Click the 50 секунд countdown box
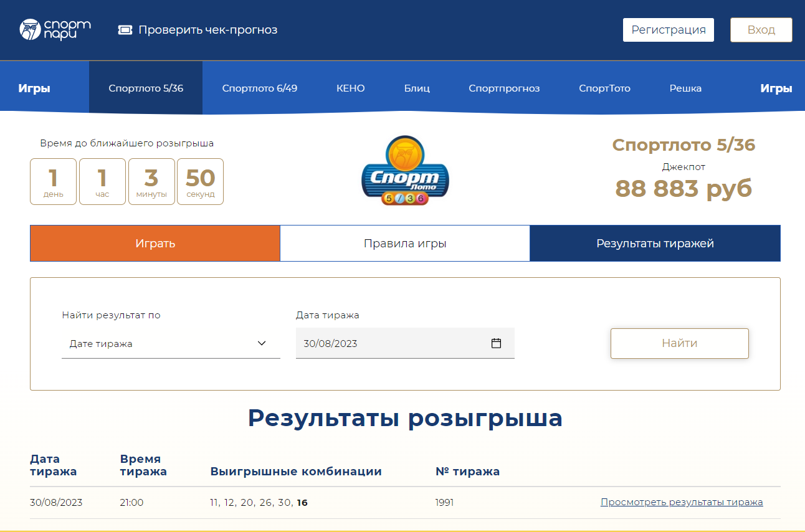805x532 pixels. coord(200,181)
